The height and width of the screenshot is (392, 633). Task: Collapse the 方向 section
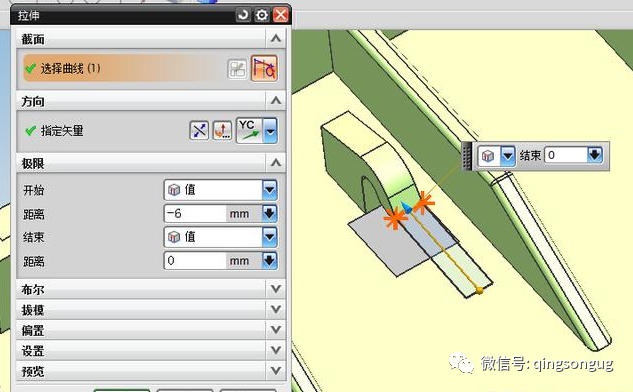click(276, 101)
